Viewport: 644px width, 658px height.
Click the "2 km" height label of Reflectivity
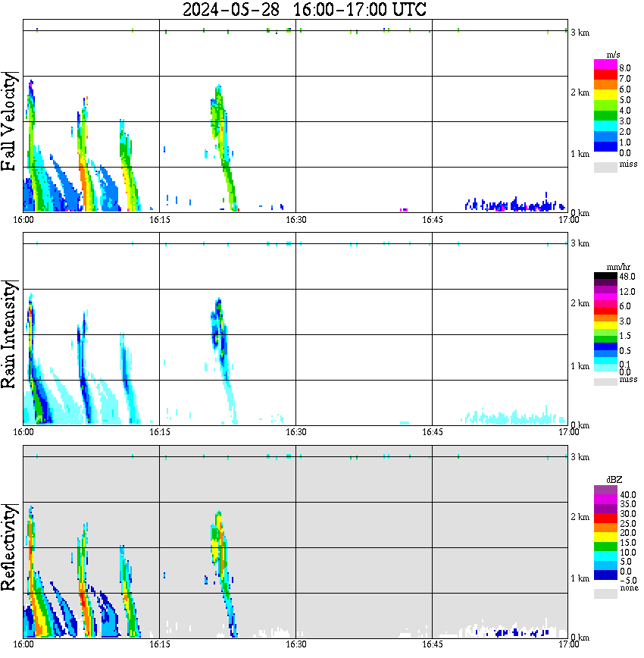tap(580, 517)
